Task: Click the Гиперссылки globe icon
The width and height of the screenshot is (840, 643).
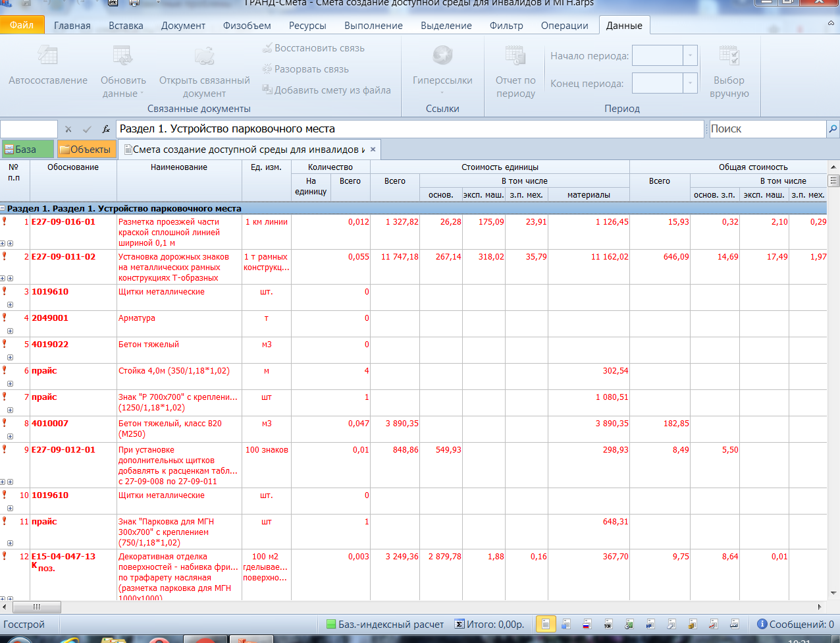Action: [442, 55]
